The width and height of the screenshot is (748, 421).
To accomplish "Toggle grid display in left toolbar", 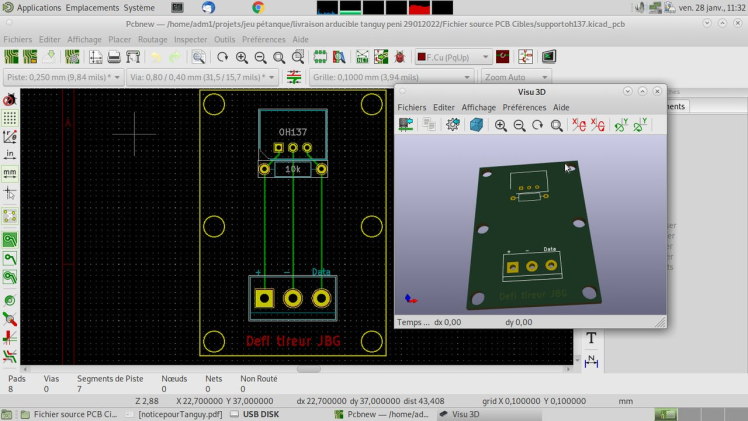I will 10,118.
